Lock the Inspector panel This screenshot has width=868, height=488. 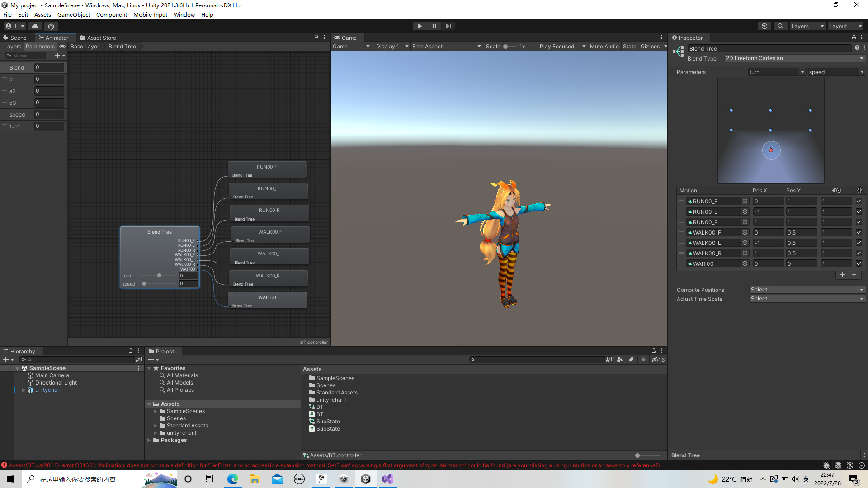coord(854,38)
